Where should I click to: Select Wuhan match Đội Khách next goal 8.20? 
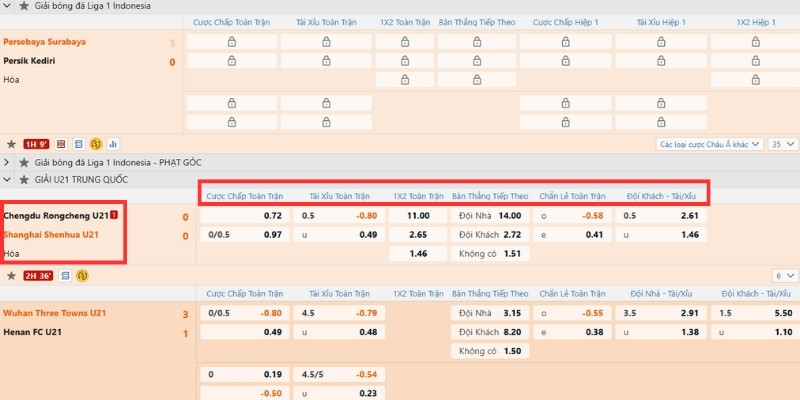(490, 332)
